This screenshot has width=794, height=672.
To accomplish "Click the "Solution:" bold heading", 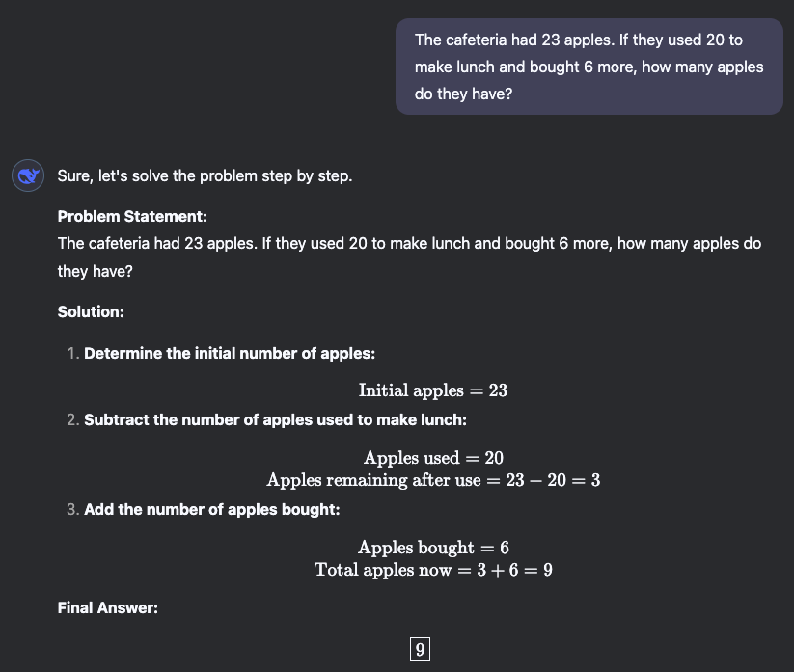I will [x=91, y=311].
